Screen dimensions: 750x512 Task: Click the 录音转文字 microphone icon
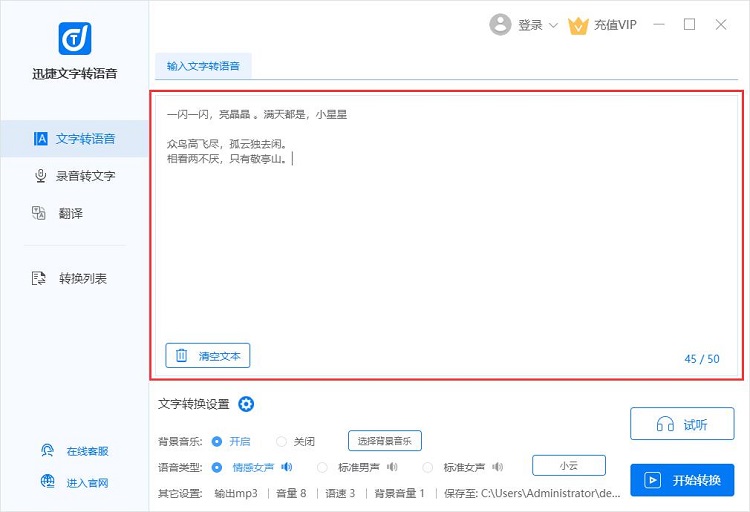(41, 176)
